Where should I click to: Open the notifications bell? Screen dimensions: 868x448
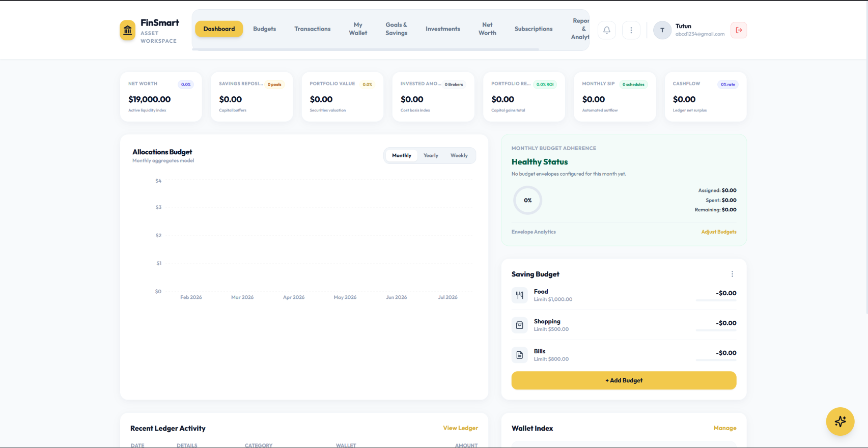[607, 30]
